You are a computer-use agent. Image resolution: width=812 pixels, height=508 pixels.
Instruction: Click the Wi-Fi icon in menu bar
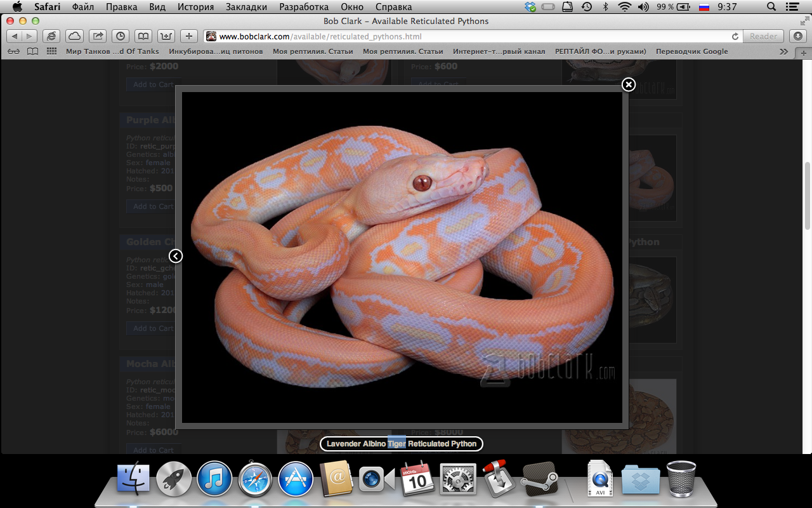pyautogui.click(x=625, y=6)
